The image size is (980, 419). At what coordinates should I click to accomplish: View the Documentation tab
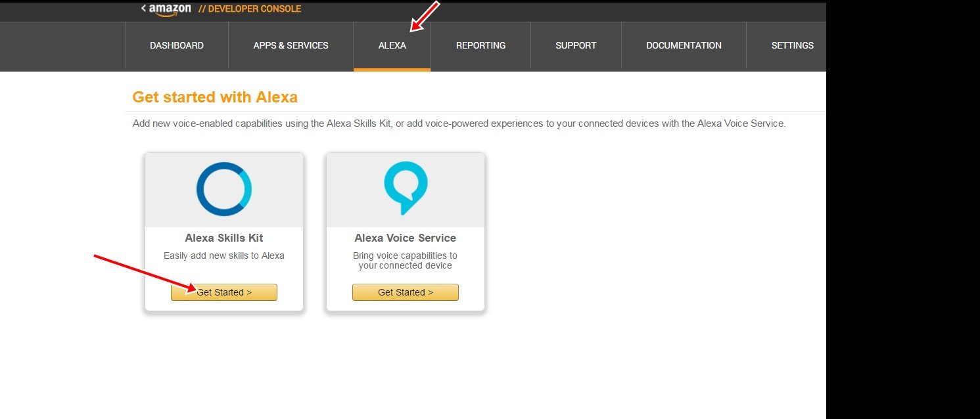click(684, 45)
